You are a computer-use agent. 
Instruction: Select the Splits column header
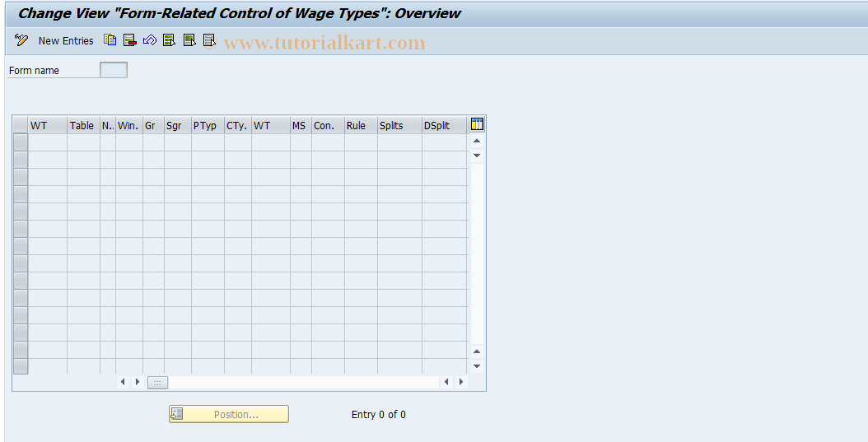click(399, 126)
